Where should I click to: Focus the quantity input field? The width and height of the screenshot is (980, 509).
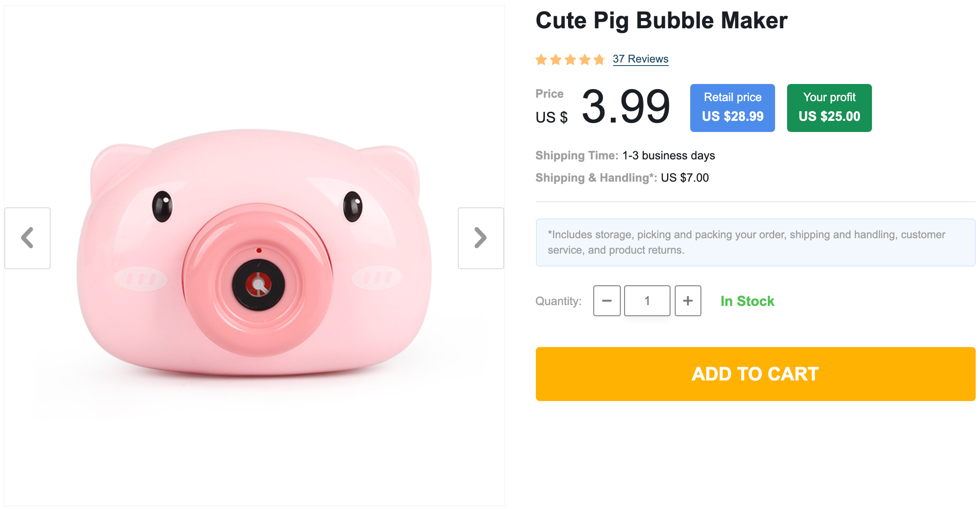(647, 301)
